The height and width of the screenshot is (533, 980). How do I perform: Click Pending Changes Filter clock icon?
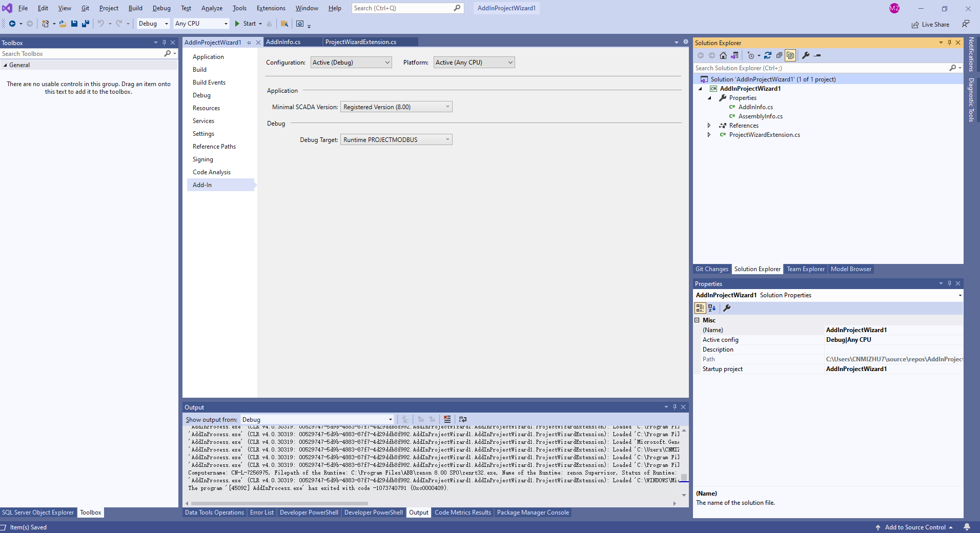tap(751, 55)
